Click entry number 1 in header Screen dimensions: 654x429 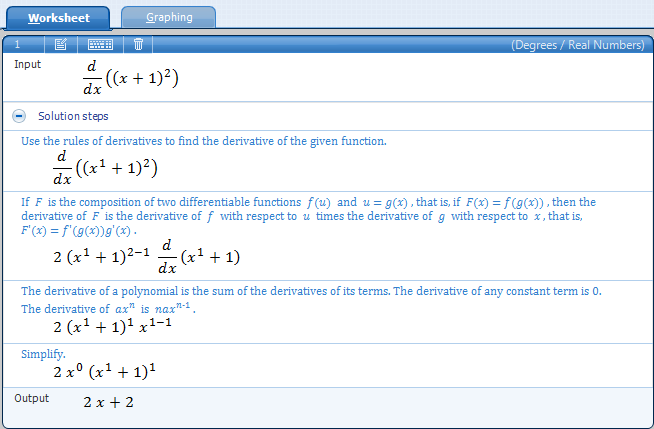(x=17, y=45)
